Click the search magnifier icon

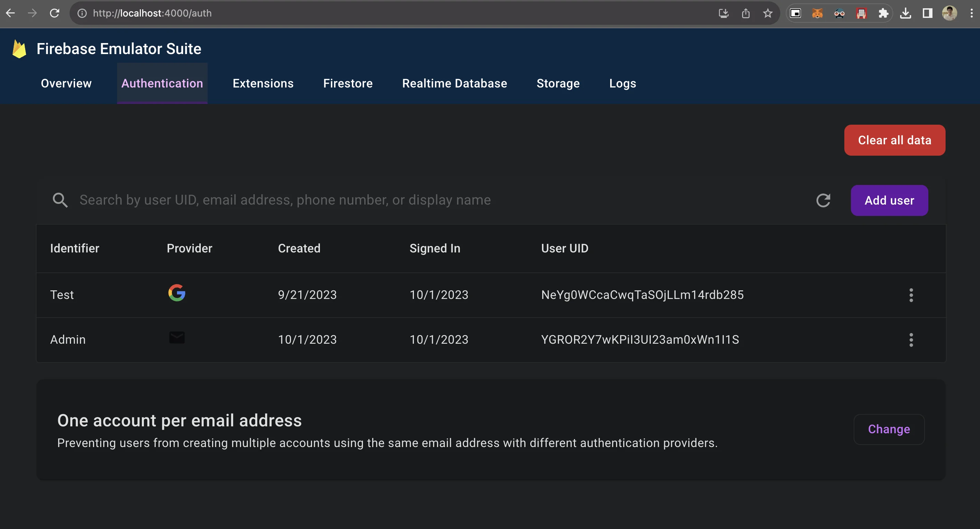pos(60,200)
